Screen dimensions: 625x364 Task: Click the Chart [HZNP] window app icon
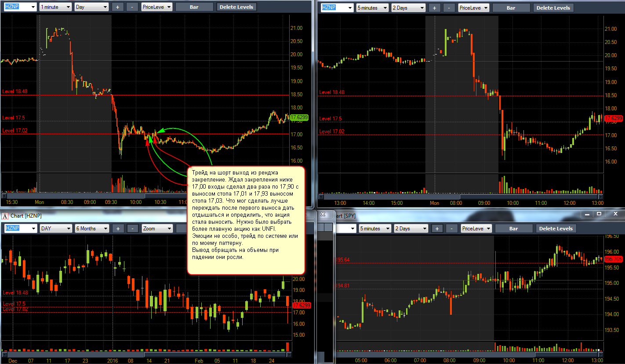tap(5, 216)
